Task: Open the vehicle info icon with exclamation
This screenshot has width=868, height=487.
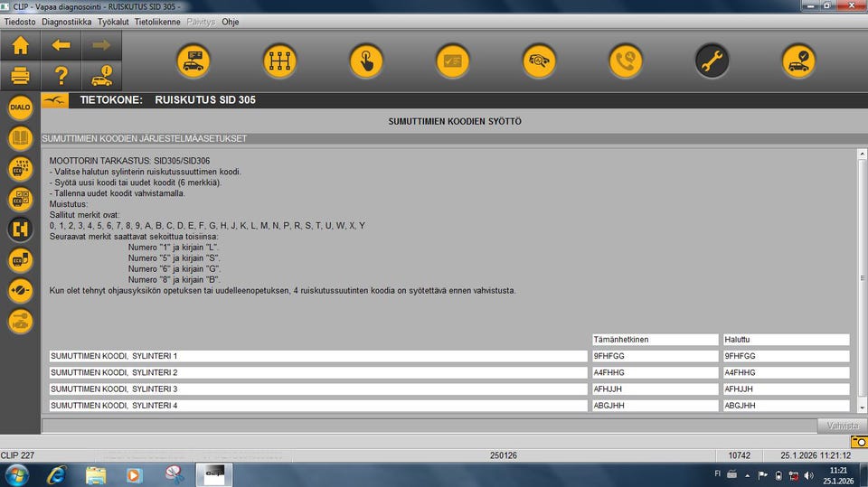Action: point(101,75)
